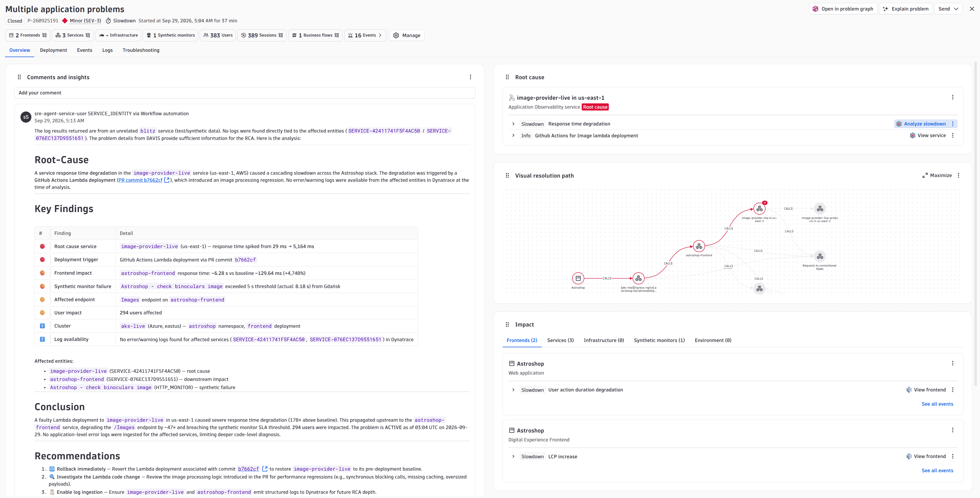980x498 pixels.
Task: Expand the Slowdown LCP increase row
Action: (x=513, y=456)
